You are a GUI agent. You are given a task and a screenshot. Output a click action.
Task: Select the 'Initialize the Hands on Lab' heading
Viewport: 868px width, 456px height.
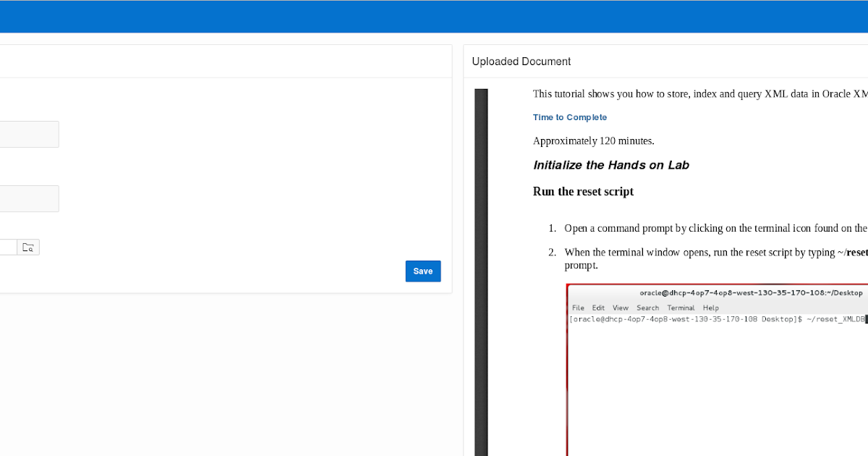(611, 165)
